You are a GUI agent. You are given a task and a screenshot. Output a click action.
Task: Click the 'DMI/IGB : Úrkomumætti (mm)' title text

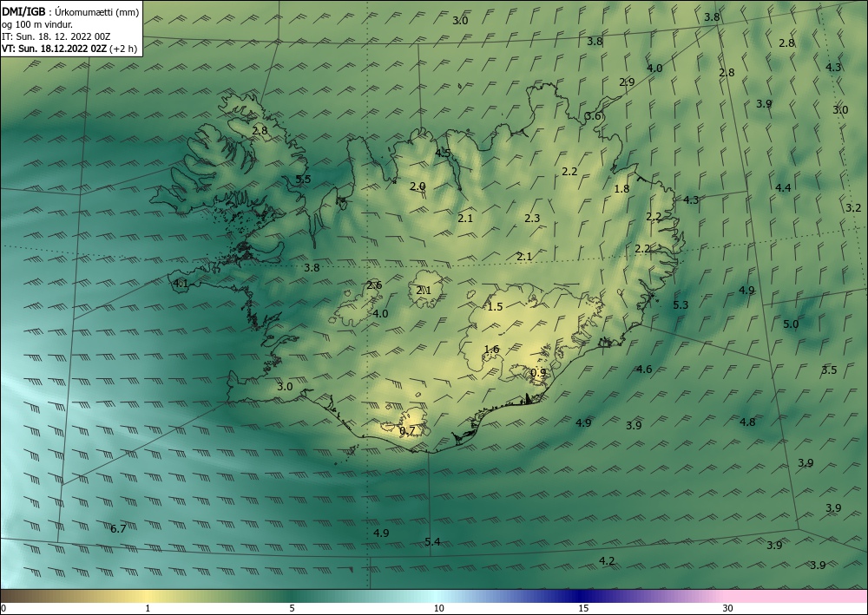(70, 12)
